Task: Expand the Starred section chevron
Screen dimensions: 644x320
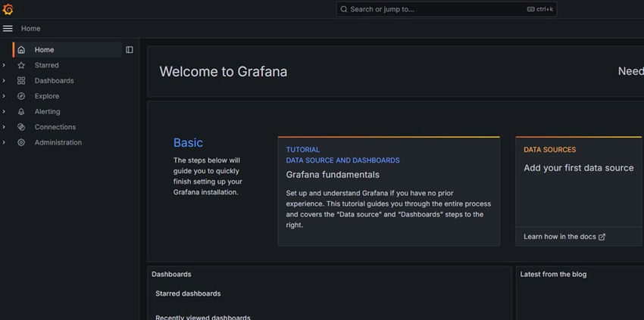Action: (4, 65)
